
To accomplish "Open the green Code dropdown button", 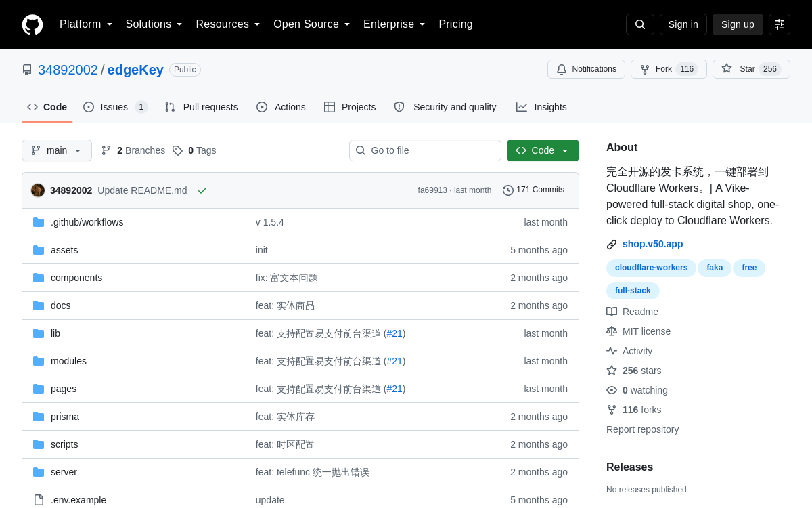I will tap(543, 150).
